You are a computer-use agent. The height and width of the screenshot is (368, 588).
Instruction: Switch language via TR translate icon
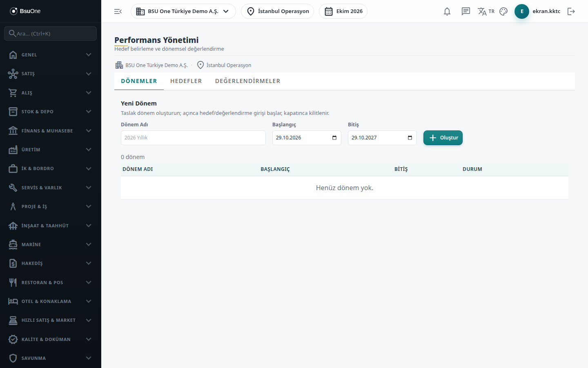point(486,11)
